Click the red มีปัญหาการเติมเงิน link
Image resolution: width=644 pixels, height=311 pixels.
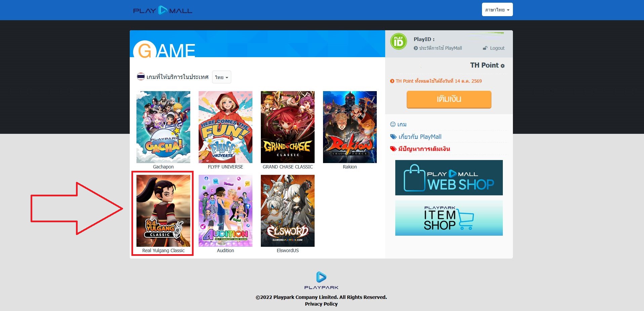(424, 149)
